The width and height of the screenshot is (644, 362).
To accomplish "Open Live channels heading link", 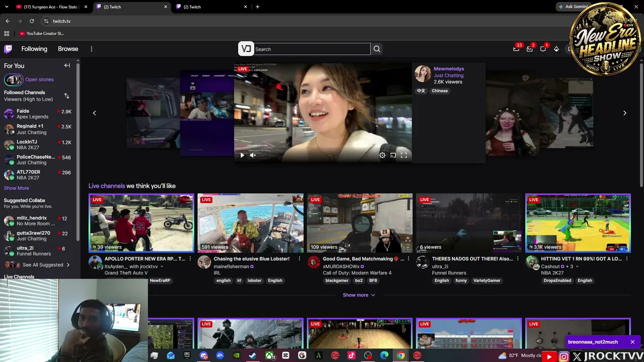I will 107,186.
